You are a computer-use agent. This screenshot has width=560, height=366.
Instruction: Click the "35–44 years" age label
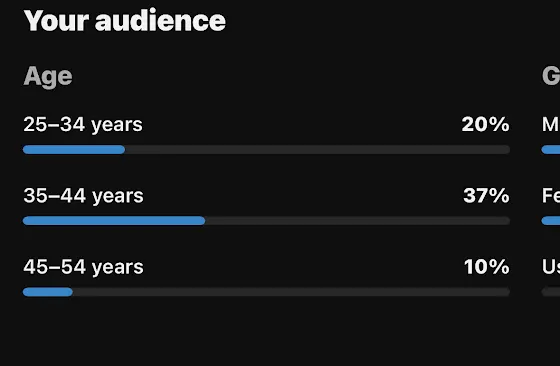[83, 196]
